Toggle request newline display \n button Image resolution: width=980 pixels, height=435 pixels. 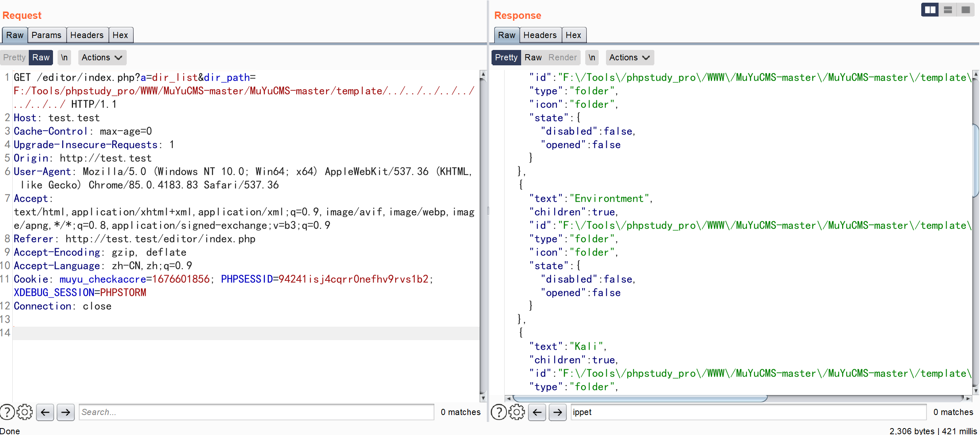(x=64, y=57)
